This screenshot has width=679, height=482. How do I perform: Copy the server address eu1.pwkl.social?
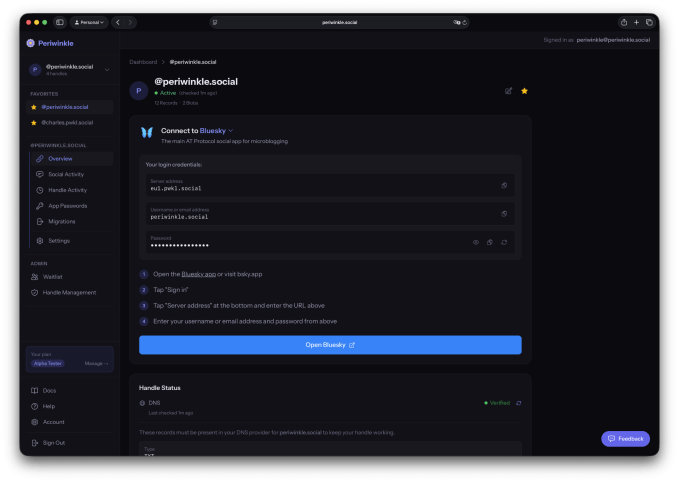504,185
